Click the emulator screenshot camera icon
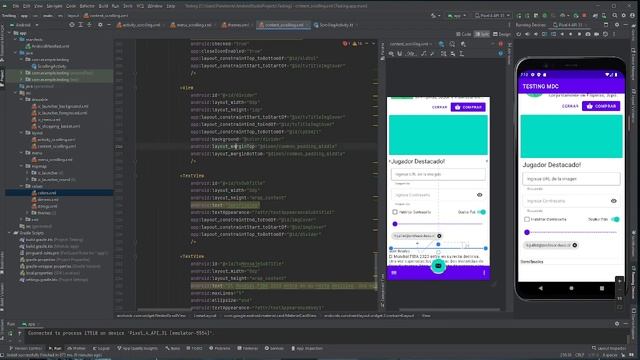The width and height of the screenshot is (640, 360). coord(588,34)
